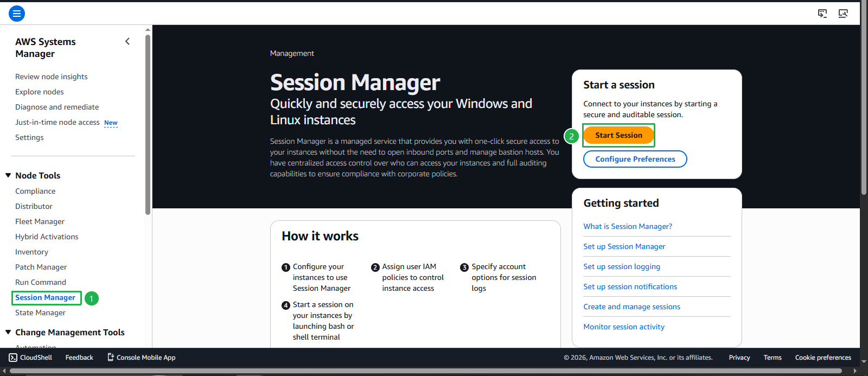This screenshot has width=868, height=376.
Task: Click Feedback in the footer
Action: coord(79,358)
